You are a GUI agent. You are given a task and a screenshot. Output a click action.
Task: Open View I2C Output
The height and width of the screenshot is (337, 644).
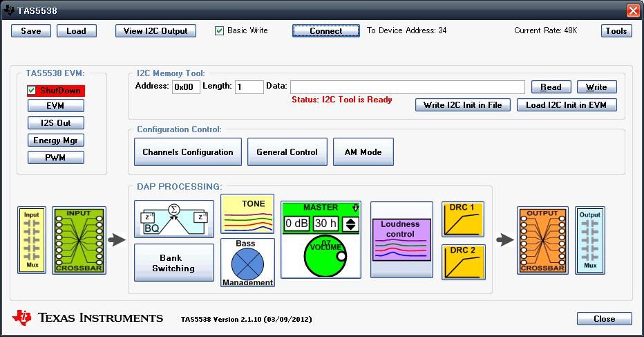[x=155, y=31]
